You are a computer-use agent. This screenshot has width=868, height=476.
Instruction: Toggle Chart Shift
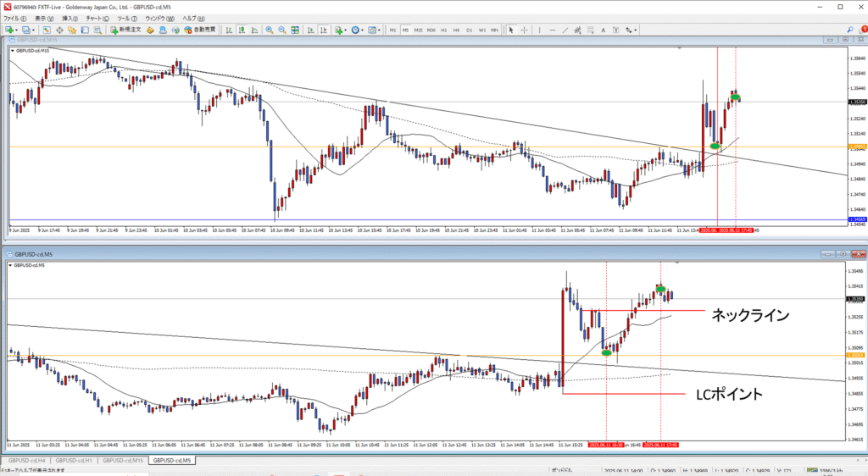323,30
